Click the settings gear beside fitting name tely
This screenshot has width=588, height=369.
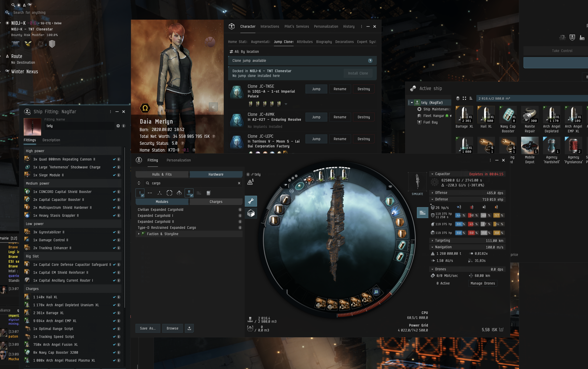pyautogui.click(x=118, y=126)
